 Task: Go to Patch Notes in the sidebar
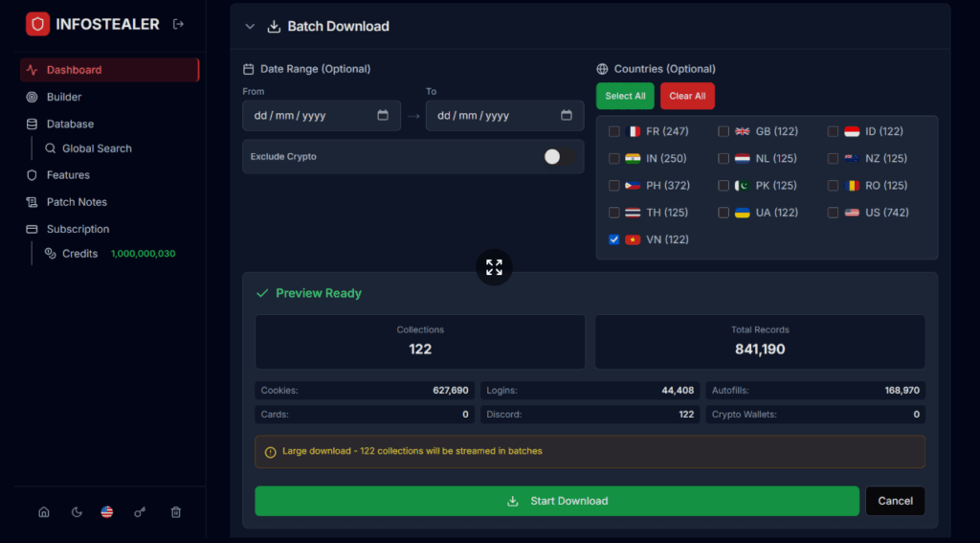[x=77, y=202]
